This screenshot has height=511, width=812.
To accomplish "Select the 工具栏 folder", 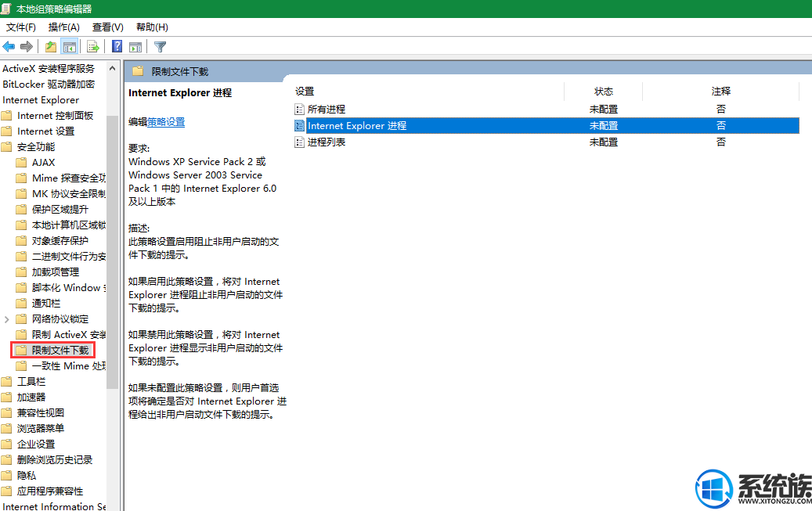I will click(23, 382).
